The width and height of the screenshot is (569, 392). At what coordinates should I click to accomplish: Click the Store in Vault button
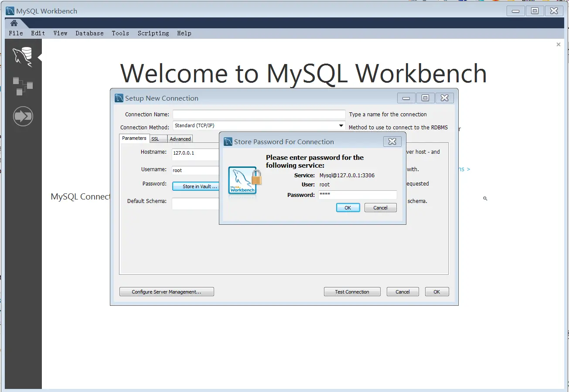click(x=197, y=186)
